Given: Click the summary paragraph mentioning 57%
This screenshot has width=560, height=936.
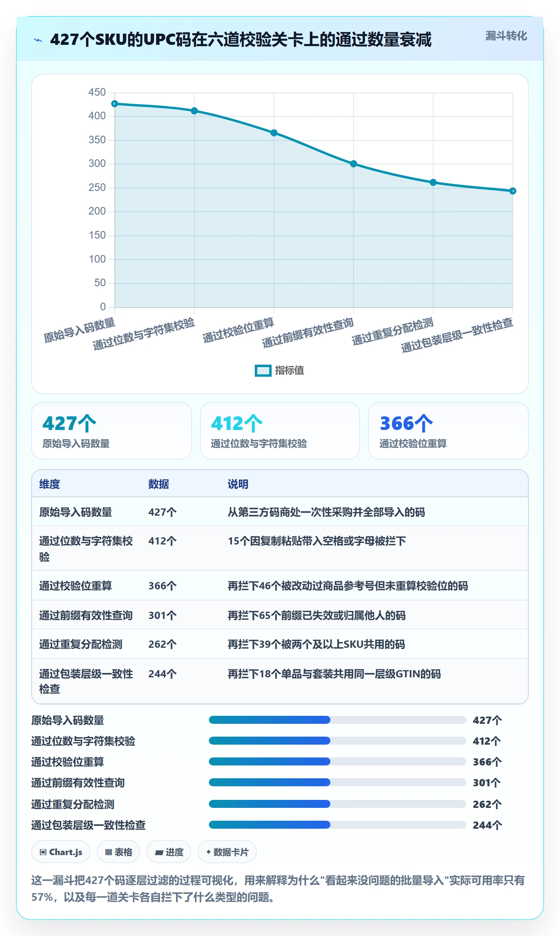Looking at the screenshot, I should [x=278, y=888].
